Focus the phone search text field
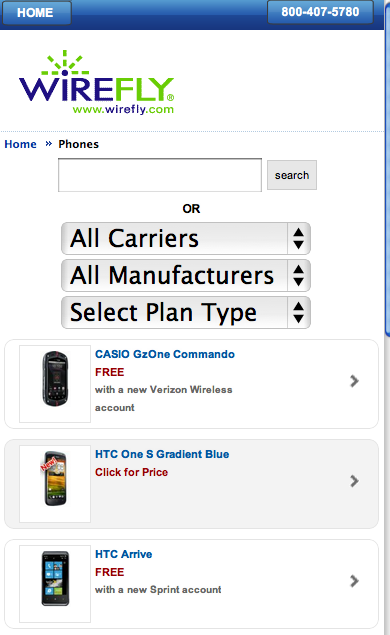The height and width of the screenshot is (635, 390). tap(160, 175)
